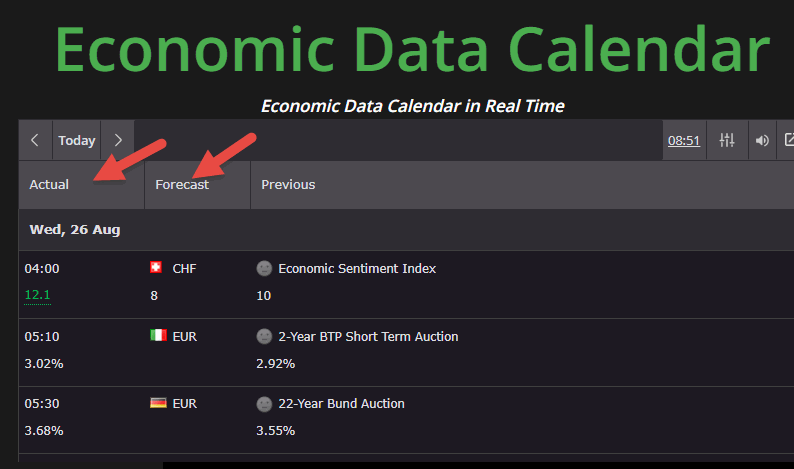Click the German flag beside EUR
The width and height of the screenshot is (794, 469).
coord(158,403)
